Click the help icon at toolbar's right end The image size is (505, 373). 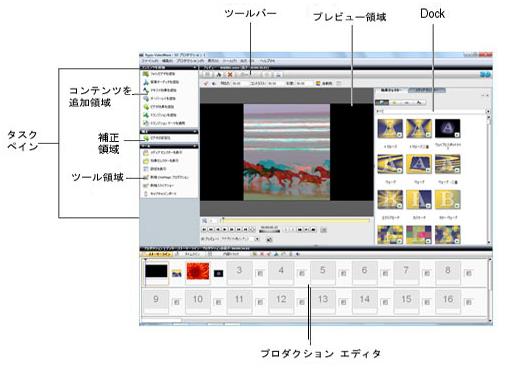click(x=485, y=75)
